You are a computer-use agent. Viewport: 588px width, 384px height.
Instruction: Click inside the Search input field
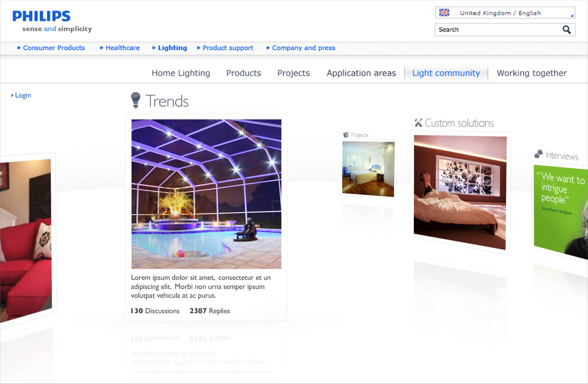496,30
